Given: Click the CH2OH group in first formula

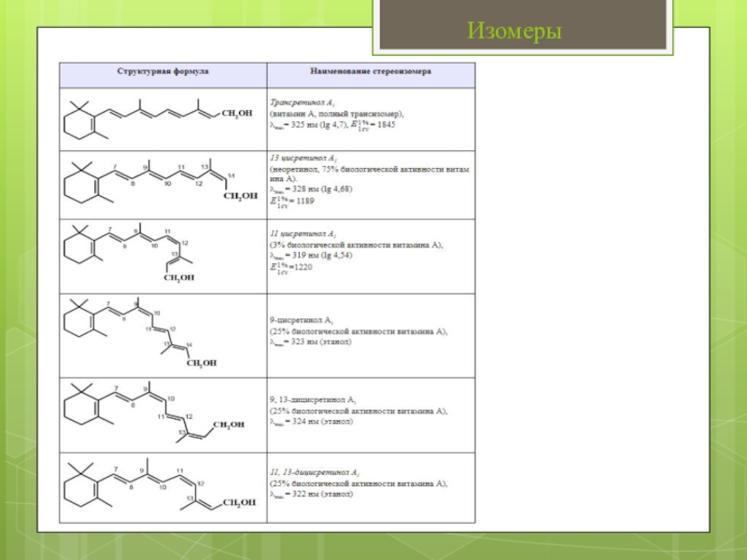Looking at the screenshot, I should [x=237, y=114].
